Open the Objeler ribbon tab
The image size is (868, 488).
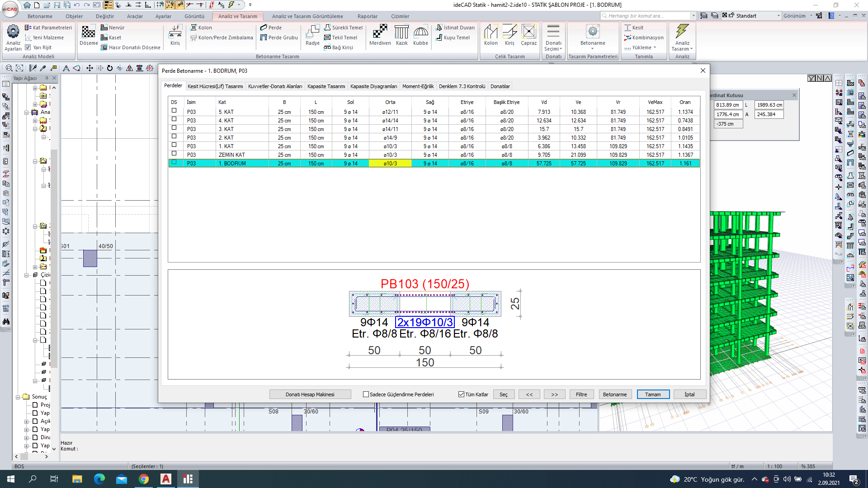(x=74, y=16)
